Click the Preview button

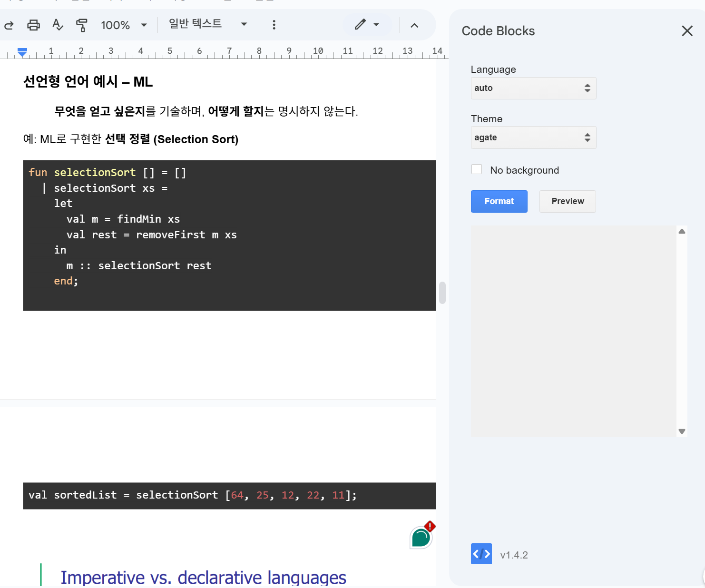point(568,201)
